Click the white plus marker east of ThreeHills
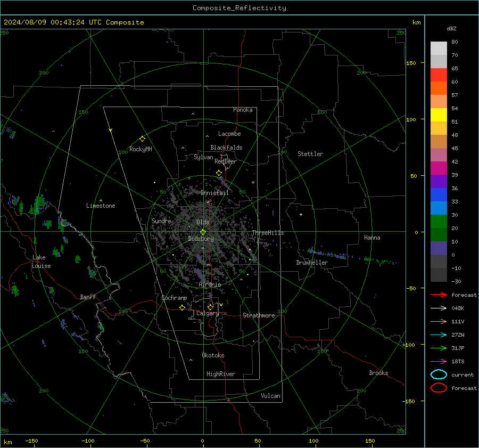 tap(301, 214)
